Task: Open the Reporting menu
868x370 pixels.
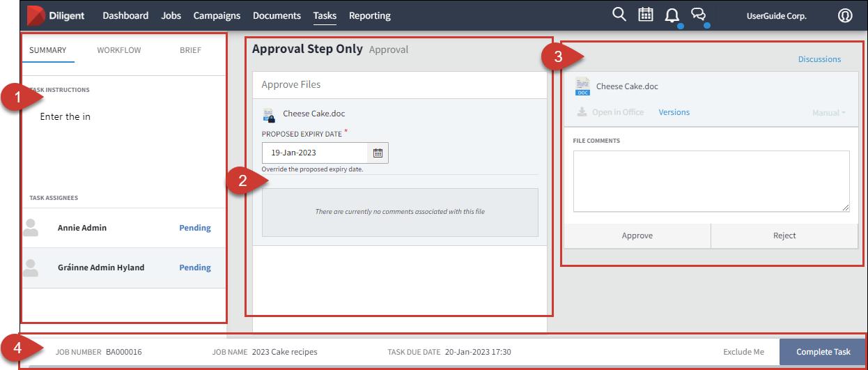Action: [369, 15]
